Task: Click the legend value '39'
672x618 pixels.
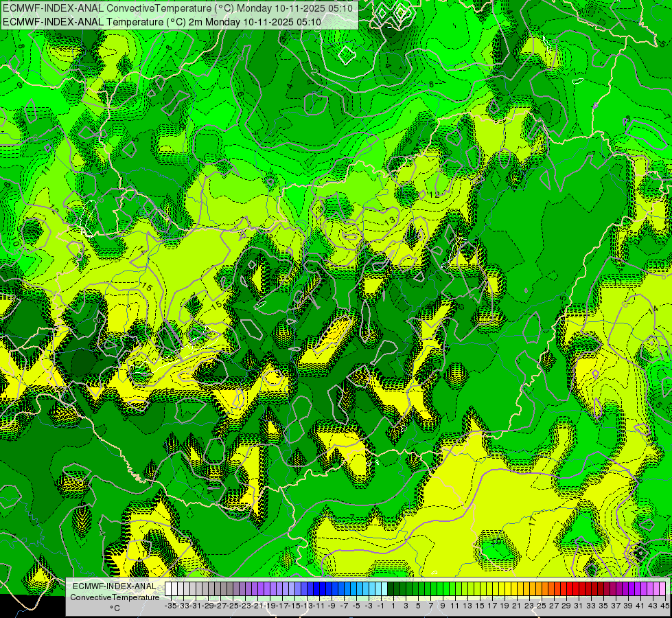Action: pyautogui.click(x=628, y=606)
